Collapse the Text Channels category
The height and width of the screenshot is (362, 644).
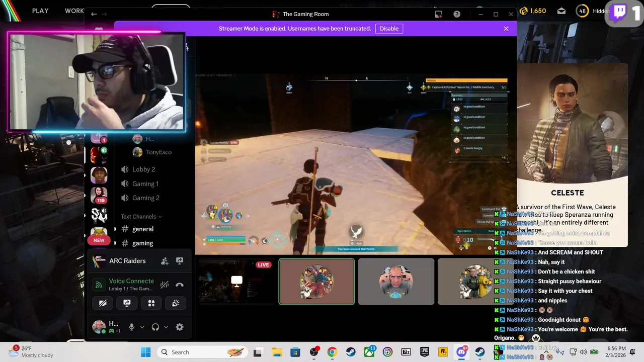point(141,217)
